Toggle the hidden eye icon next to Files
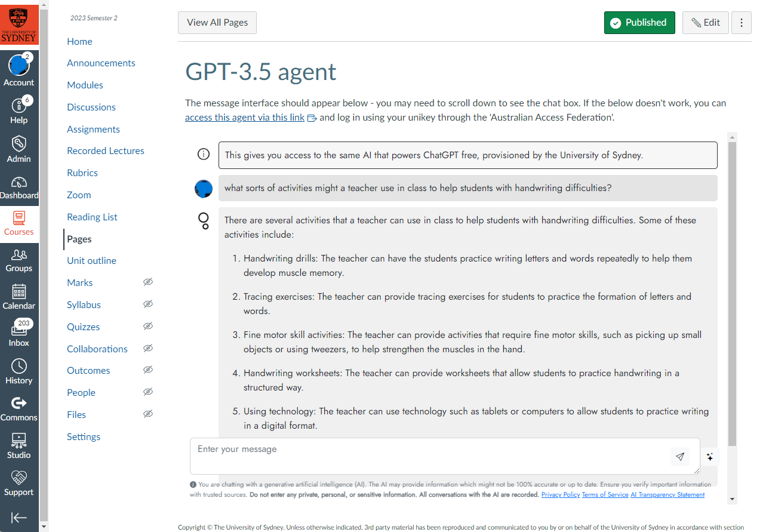The height and width of the screenshot is (532, 766). coord(148,414)
